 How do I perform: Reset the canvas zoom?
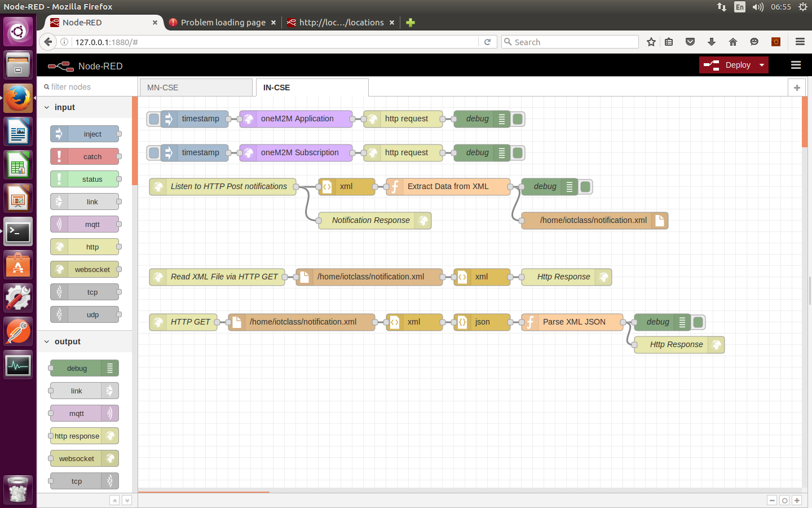click(x=784, y=500)
